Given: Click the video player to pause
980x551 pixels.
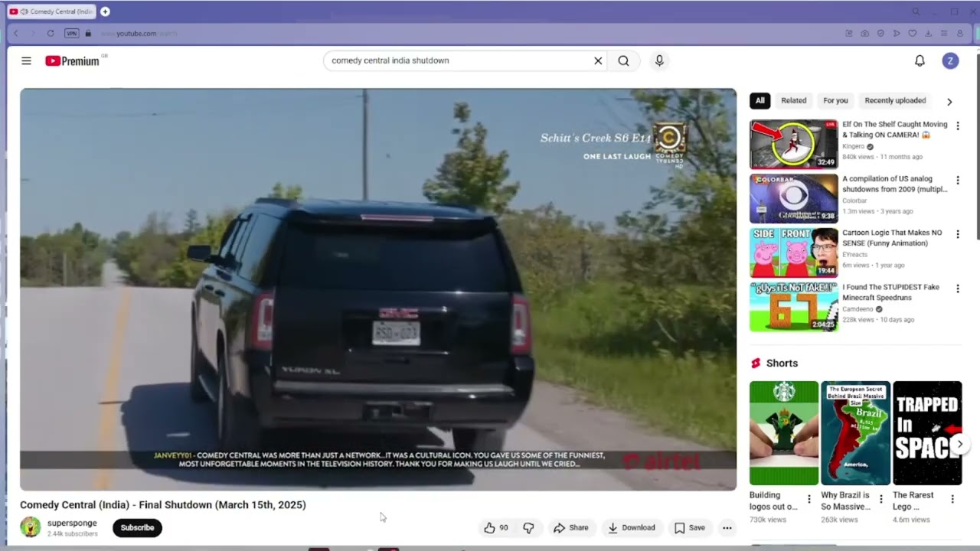Looking at the screenshot, I should pyautogui.click(x=378, y=289).
